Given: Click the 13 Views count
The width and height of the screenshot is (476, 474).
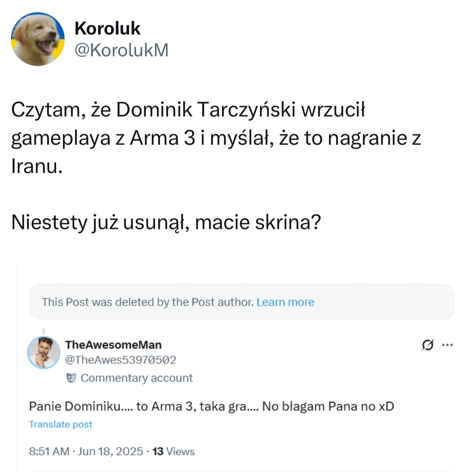Looking at the screenshot, I should 174,451.
